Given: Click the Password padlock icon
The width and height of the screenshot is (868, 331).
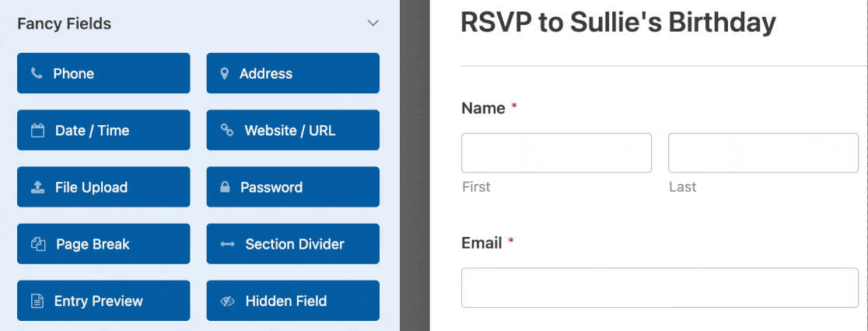Looking at the screenshot, I should pyautogui.click(x=225, y=186).
